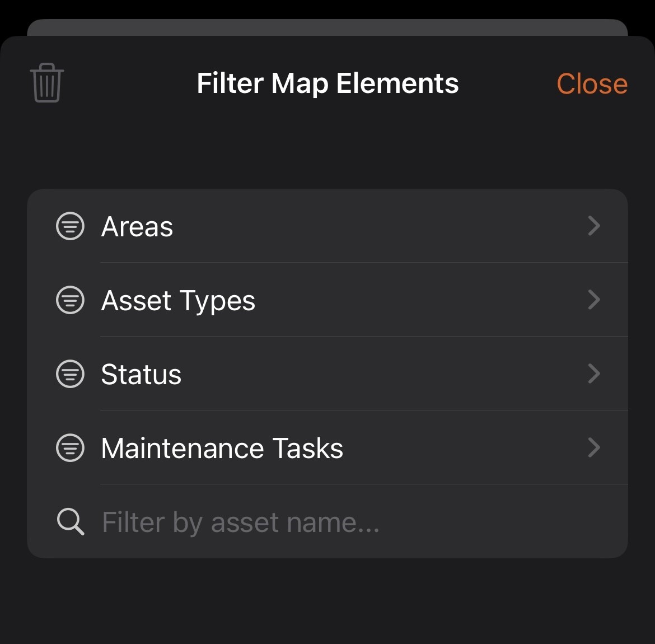Tap the trash icon to clear filters

coord(47,83)
